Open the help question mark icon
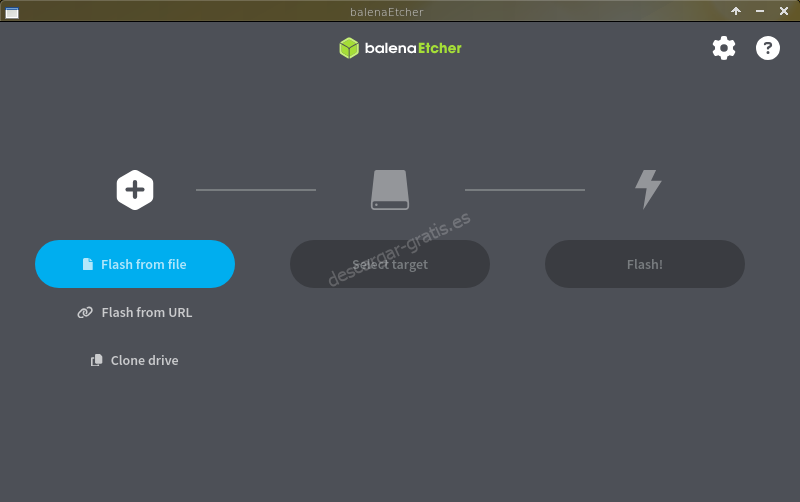Screen dimensions: 800x502 point(767,48)
